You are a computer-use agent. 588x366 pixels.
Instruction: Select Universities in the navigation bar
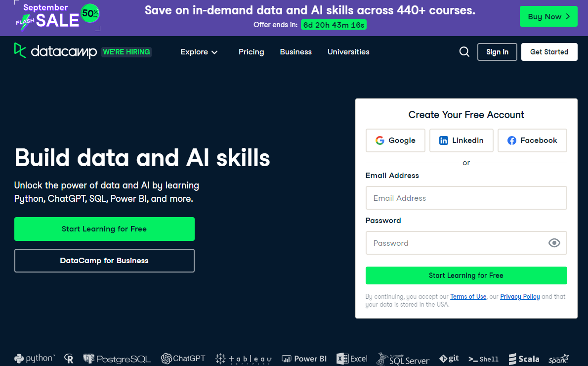click(348, 51)
